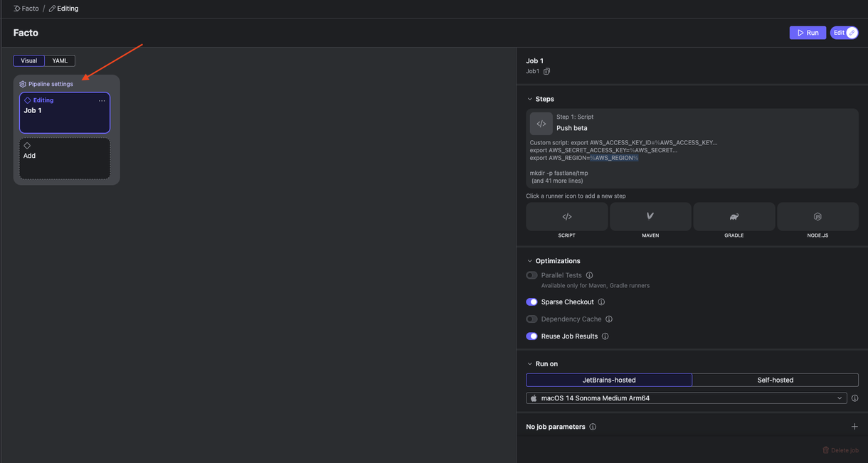Click the Facto breadcrumb link
The width and height of the screenshot is (868, 463).
(x=26, y=9)
